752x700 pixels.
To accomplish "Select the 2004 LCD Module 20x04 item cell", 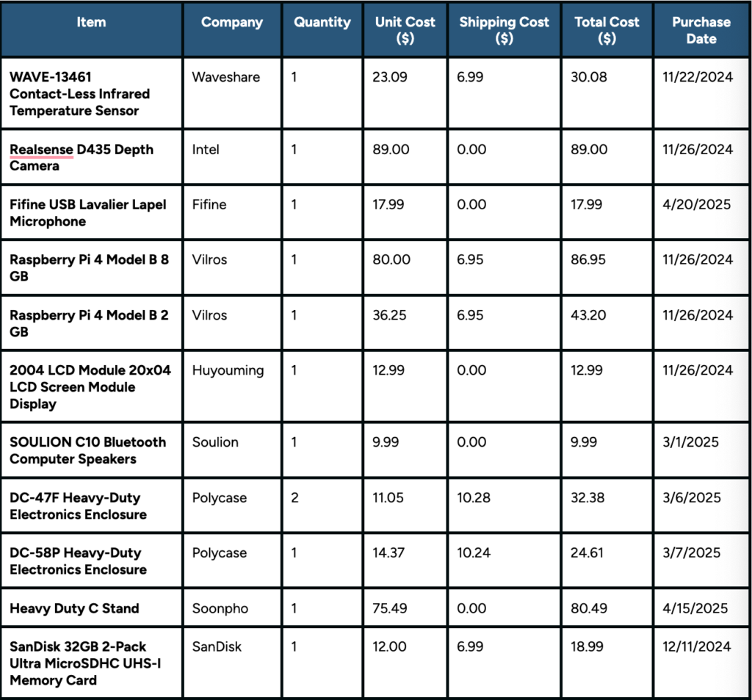I will click(x=91, y=386).
